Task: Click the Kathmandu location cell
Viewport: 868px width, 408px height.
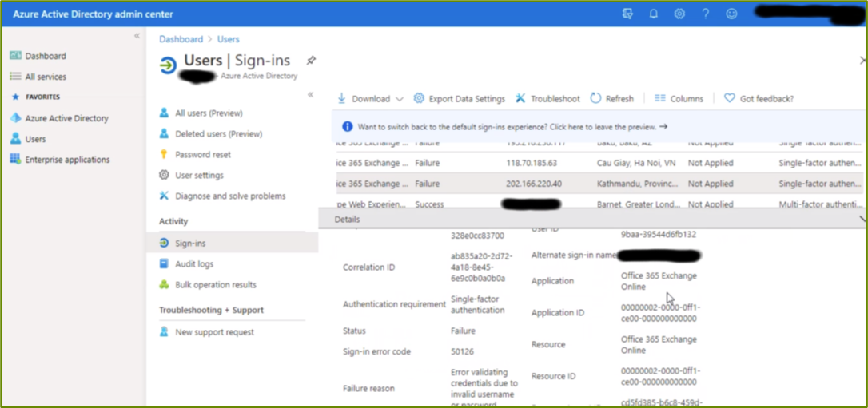Action: [x=636, y=184]
